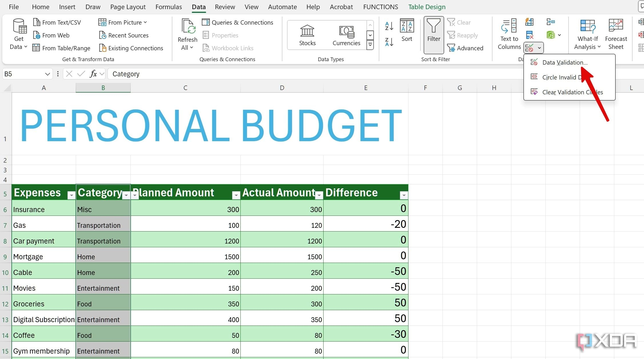This screenshot has width=644, height=359.
Task: Open the Expenses column filter dropdown
Action: 71,195
